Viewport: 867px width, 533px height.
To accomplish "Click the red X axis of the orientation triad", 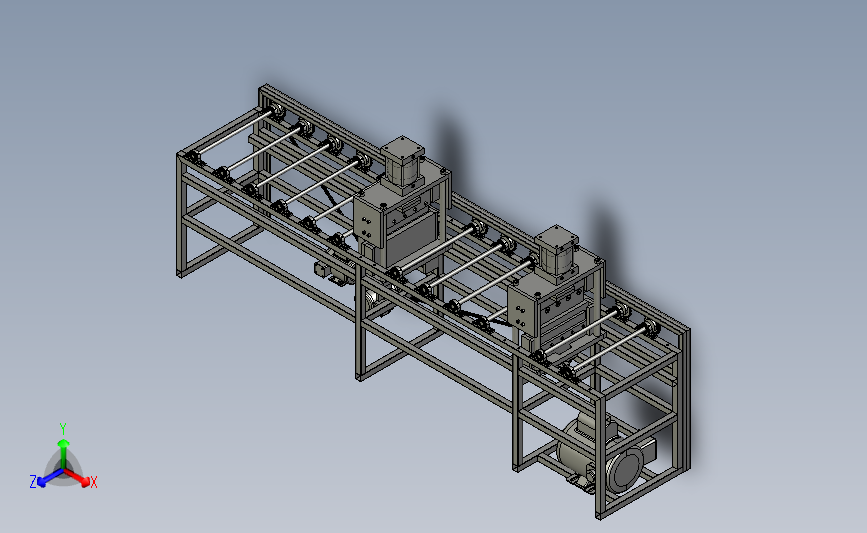I will [x=77, y=477].
